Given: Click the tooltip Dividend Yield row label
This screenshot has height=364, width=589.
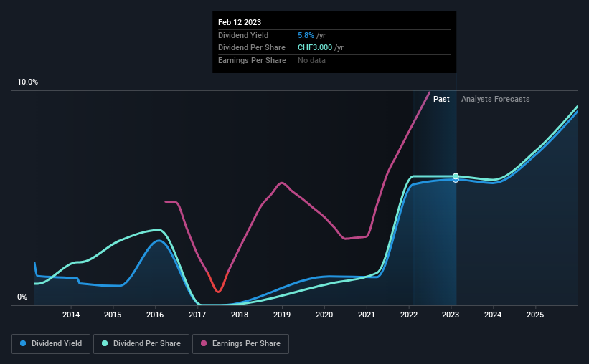Looking at the screenshot, I should pyautogui.click(x=243, y=35).
